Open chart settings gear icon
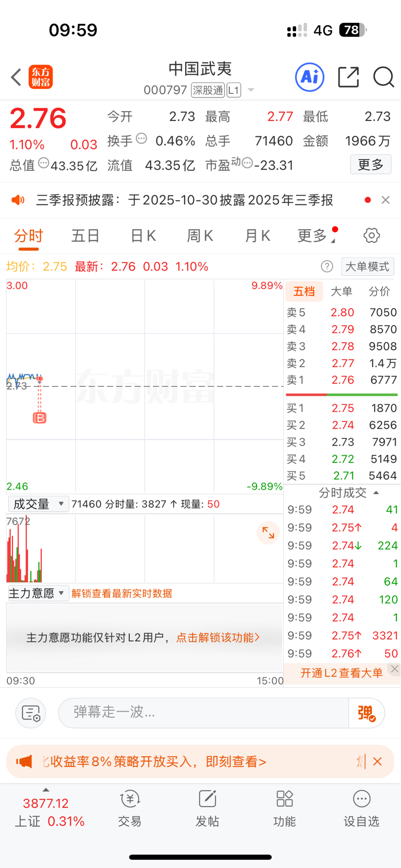 [371, 236]
